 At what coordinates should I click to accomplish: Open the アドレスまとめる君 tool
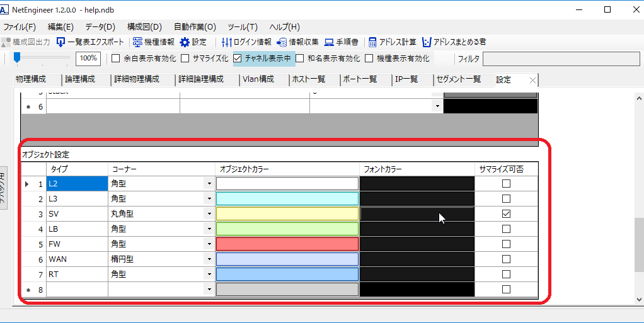pyautogui.click(x=427, y=42)
